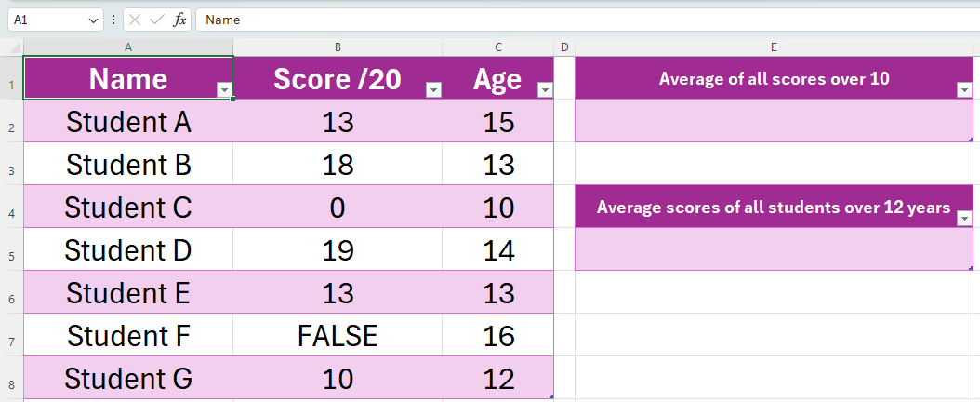Image resolution: width=980 pixels, height=402 pixels.
Task: Select row 7 header
Action: (12, 336)
